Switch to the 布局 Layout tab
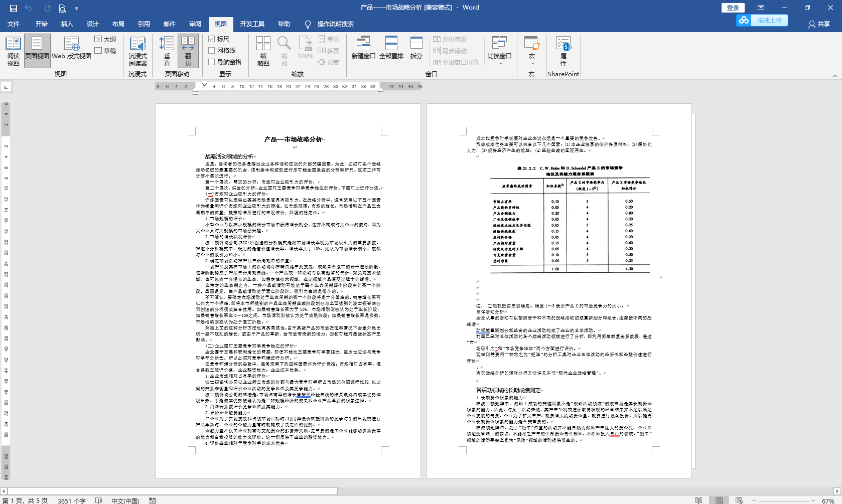Screen dimensions: 842x504 118,24
